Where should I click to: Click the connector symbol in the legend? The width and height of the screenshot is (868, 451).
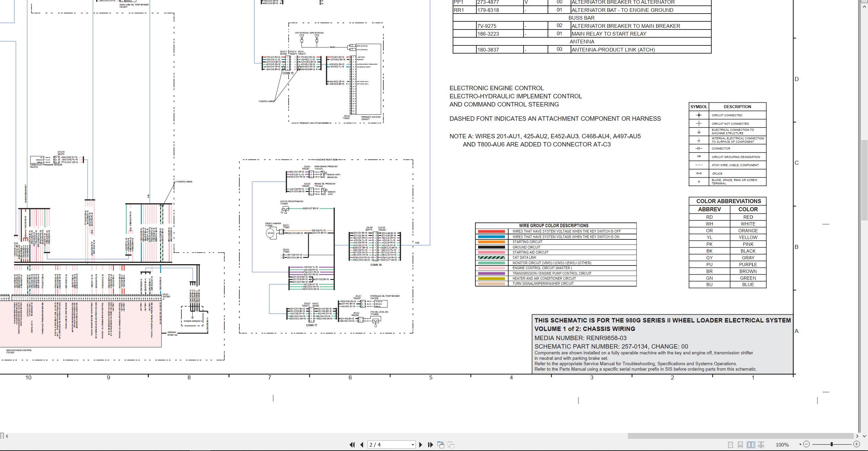(x=698, y=149)
